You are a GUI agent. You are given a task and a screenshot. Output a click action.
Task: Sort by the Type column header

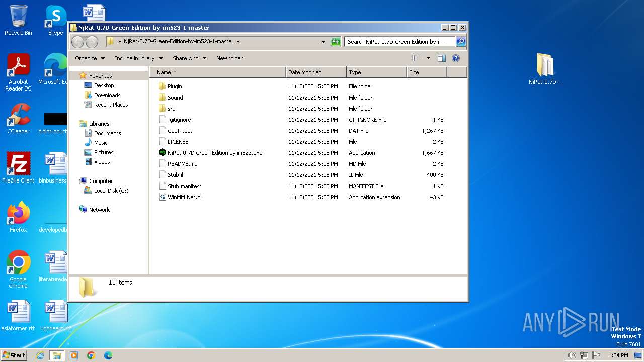click(x=376, y=72)
